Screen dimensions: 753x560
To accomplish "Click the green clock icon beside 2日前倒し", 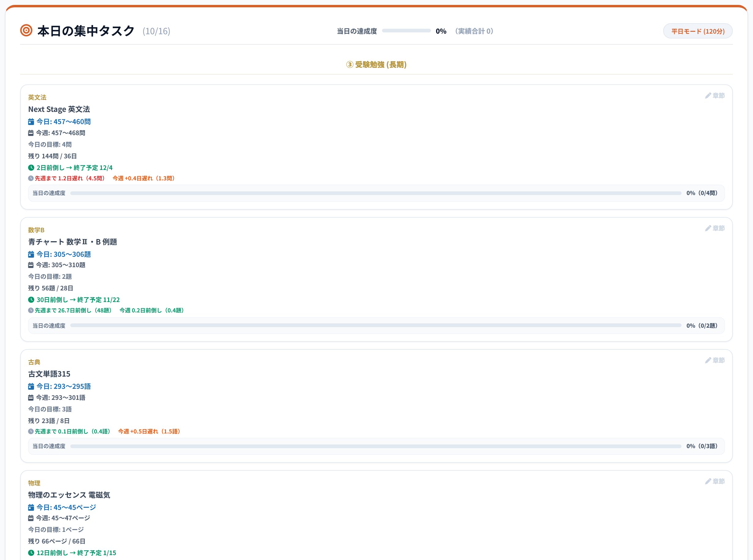I will click(31, 168).
